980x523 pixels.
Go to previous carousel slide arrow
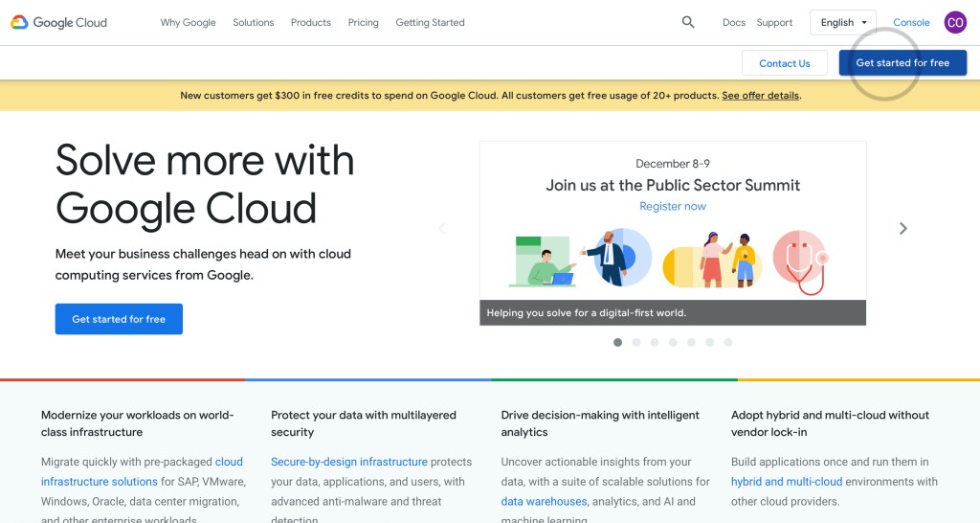click(442, 228)
